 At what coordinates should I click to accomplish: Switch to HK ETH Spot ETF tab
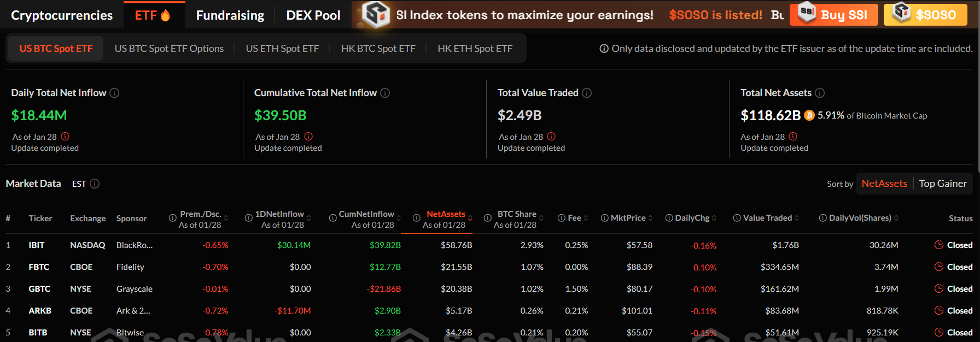coord(475,49)
